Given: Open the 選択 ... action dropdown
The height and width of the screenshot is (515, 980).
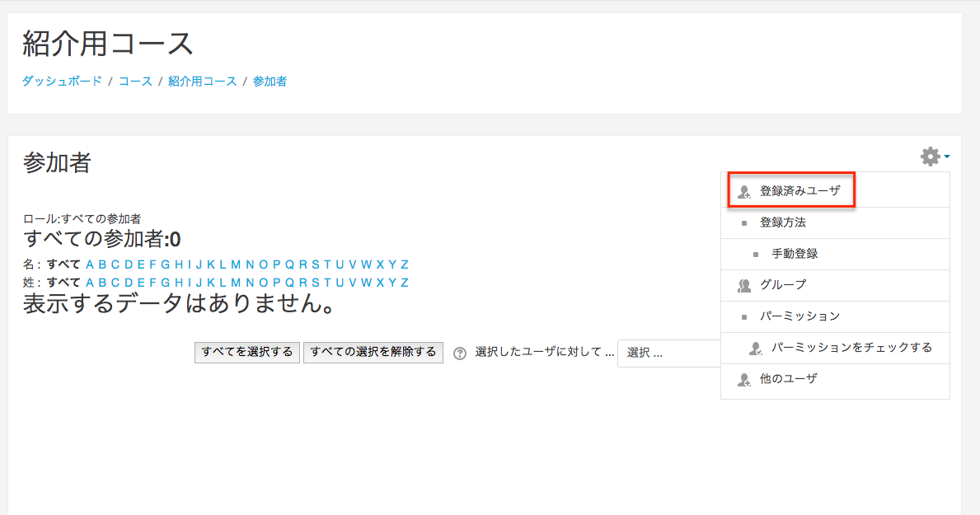Looking at the screenshot, I should (x=669, y=353).
